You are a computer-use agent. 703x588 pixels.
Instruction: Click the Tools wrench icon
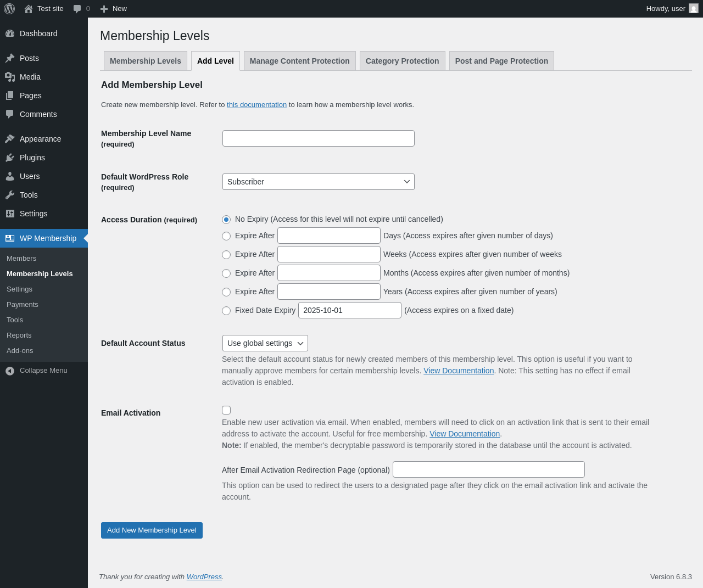(10, 195)
